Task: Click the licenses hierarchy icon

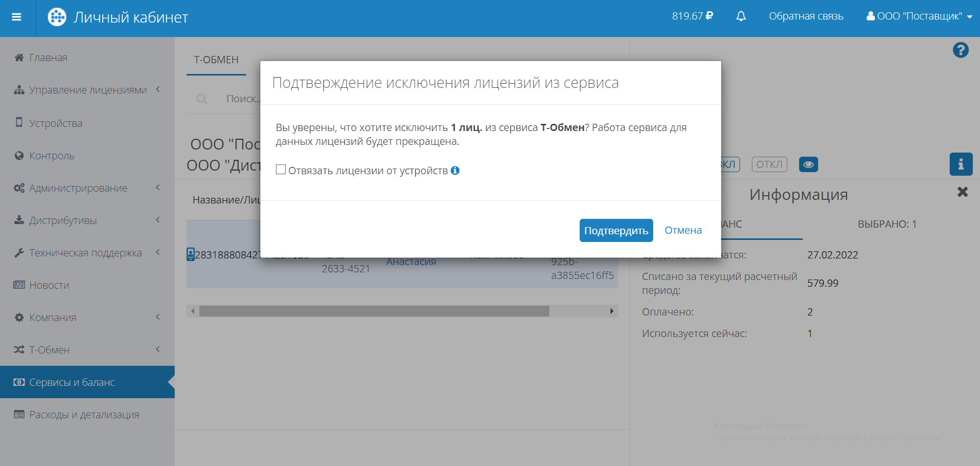Action: coord(19,90)
